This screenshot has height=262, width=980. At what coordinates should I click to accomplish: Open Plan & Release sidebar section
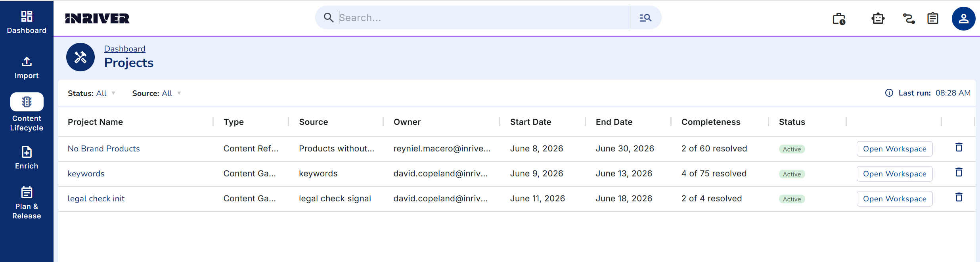click(x=27, y=203)
